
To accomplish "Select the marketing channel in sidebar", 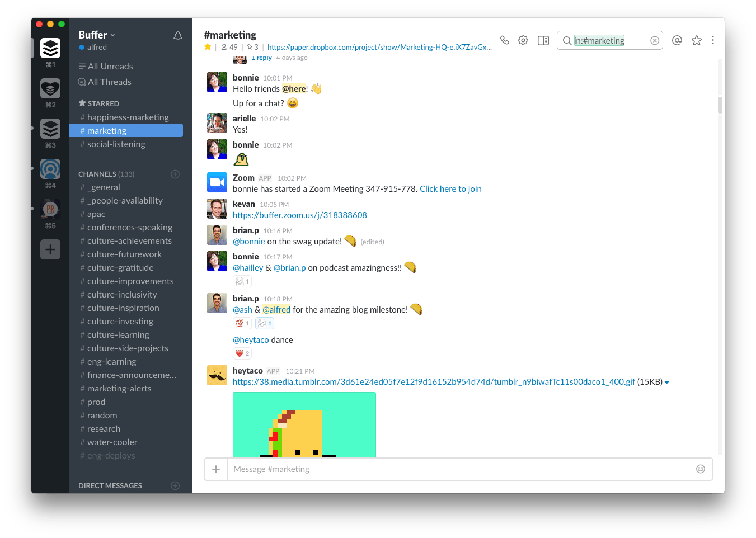I will tap(126, 131).
